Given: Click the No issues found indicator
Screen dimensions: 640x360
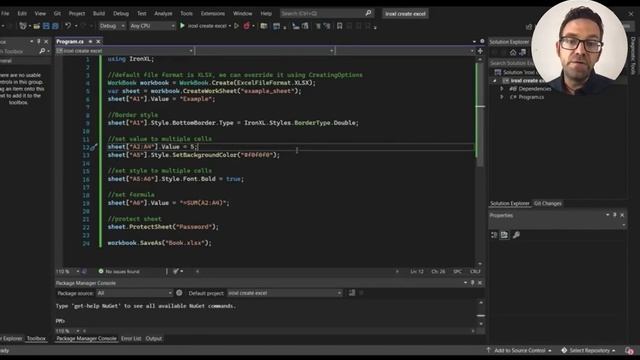Looking at the screenshot, I should click(x=119, y=271).
